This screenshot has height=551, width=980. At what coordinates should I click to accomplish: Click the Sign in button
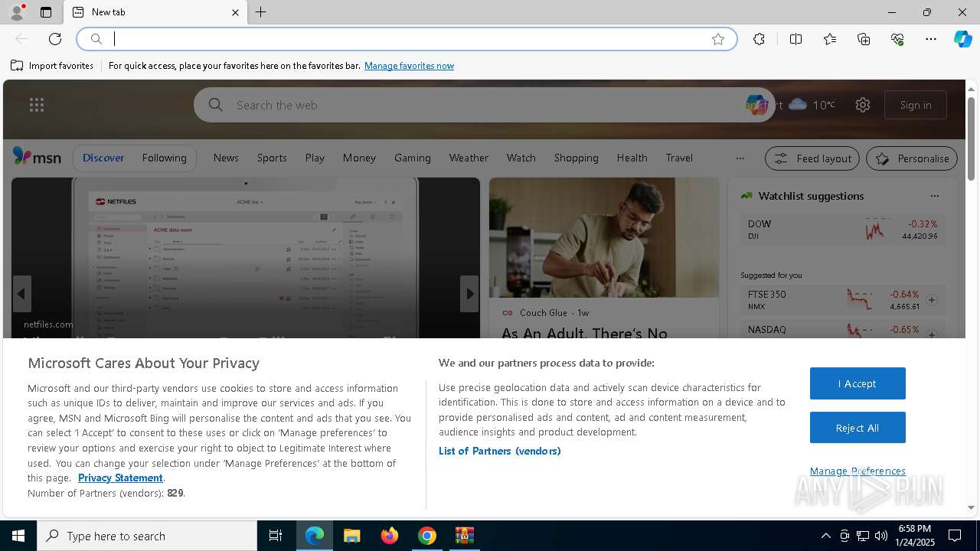click(x=916, y=105)
